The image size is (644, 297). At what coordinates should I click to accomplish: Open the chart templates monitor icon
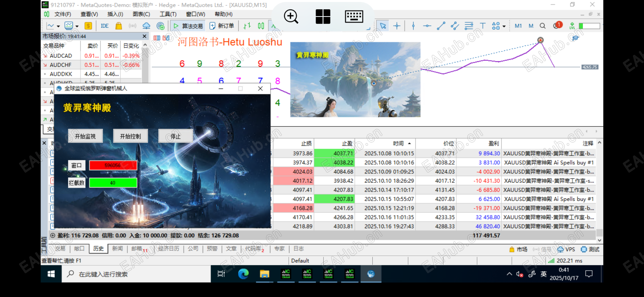pos(69,26)
